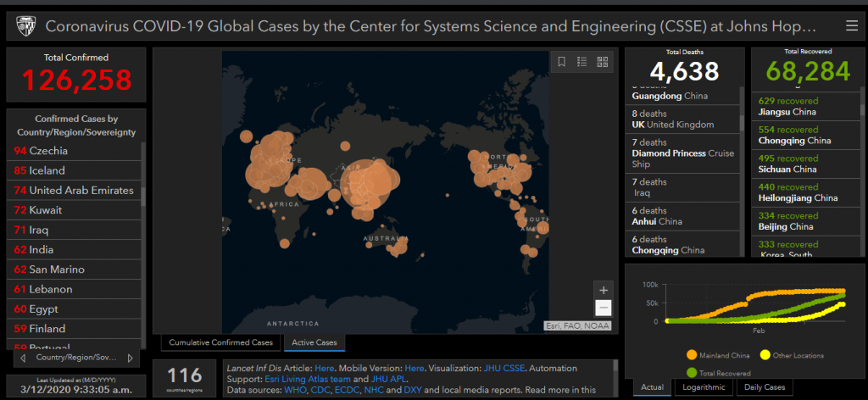This screenshot has height=400, width=868.
Task: Select Czechia in the confirmed cases list
Action: pos(75,151)
